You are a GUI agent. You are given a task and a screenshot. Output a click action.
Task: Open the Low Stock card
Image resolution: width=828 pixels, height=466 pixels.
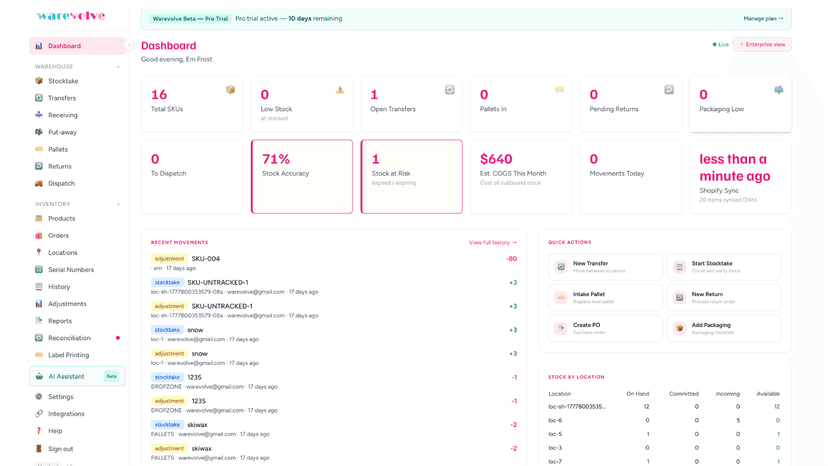(302, 104)
